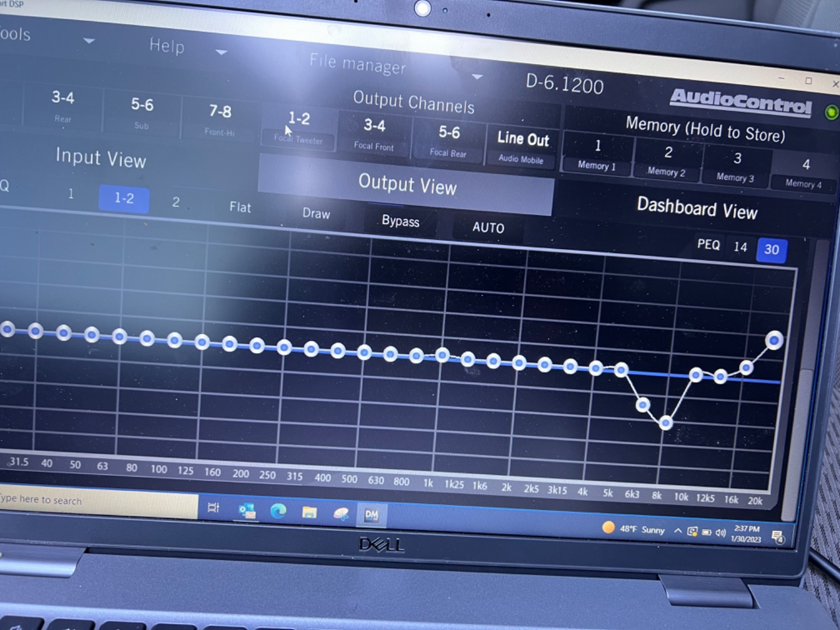Select the blue linked 1-2 EQ button
Screen dimensions: 840x630
coord(124,198)
